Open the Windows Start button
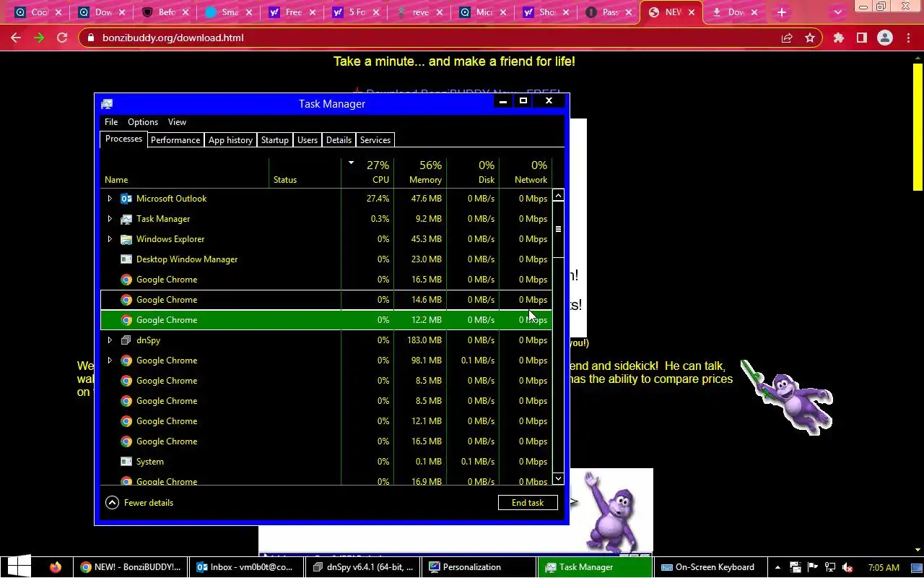 click(x=19, y=567)
